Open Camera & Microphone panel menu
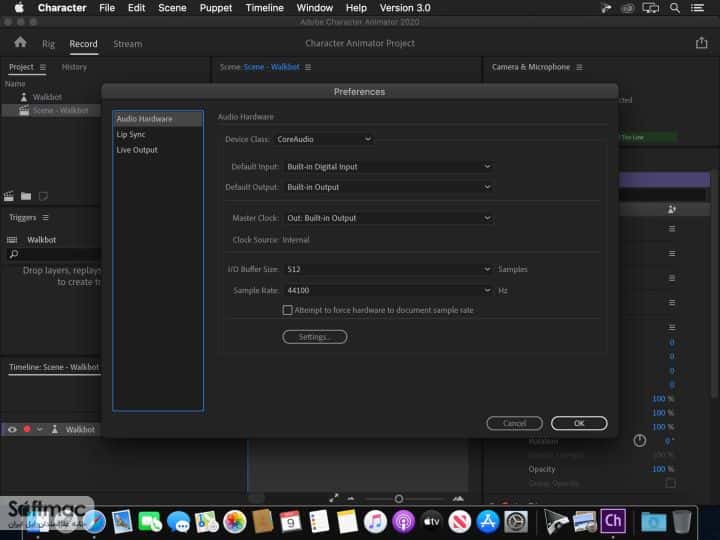This screenshot has height=540, width=720. 579,67
